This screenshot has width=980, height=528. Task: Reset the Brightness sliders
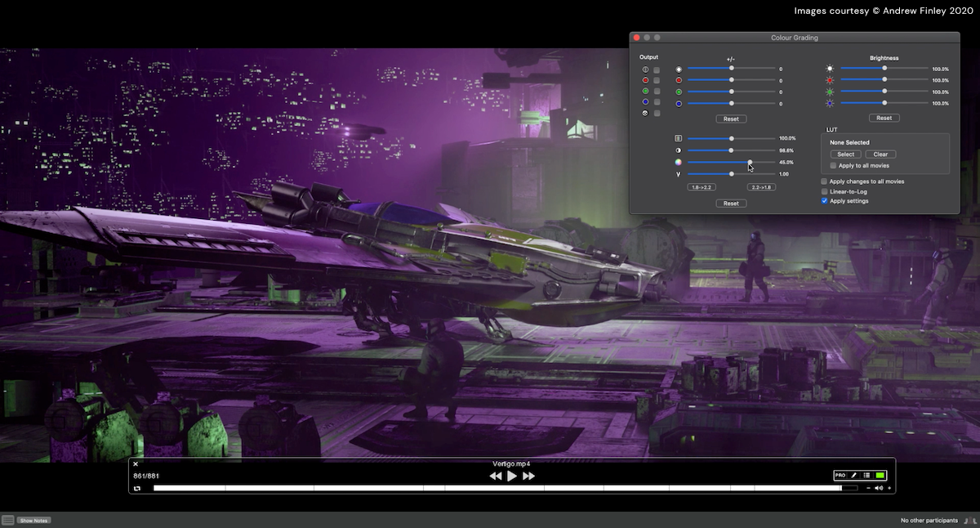click(884, 119)
